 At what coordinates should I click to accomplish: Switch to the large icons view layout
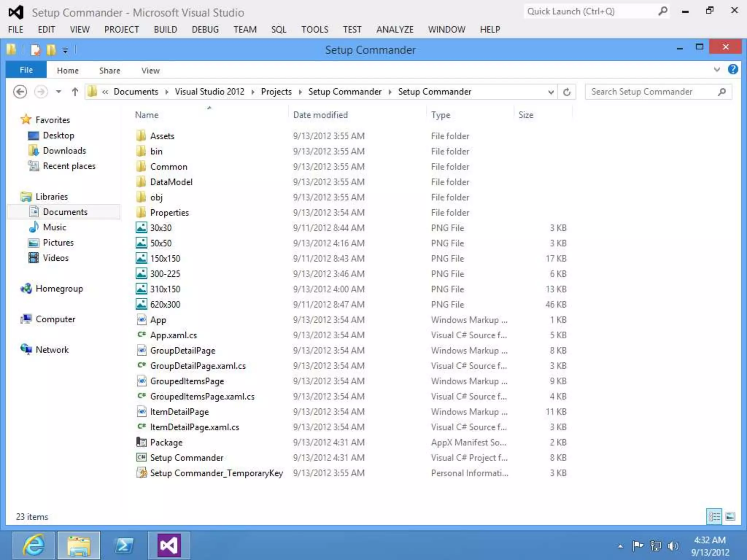coord(730,516)
